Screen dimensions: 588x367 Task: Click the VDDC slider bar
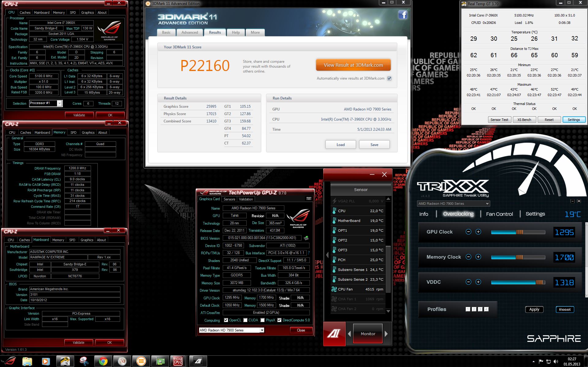(x=518, y=282)
